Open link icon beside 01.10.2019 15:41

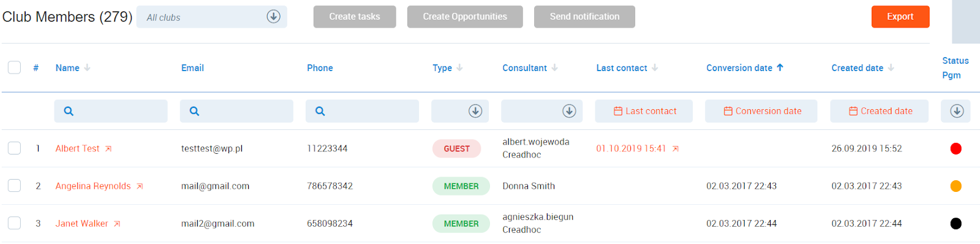pyautogui.click(x=676, y=149)
